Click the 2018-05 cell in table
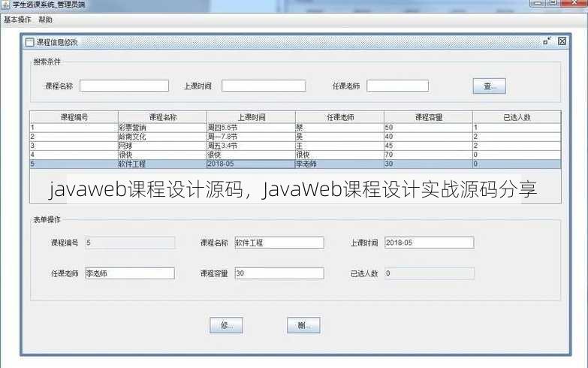 (252, 164)
